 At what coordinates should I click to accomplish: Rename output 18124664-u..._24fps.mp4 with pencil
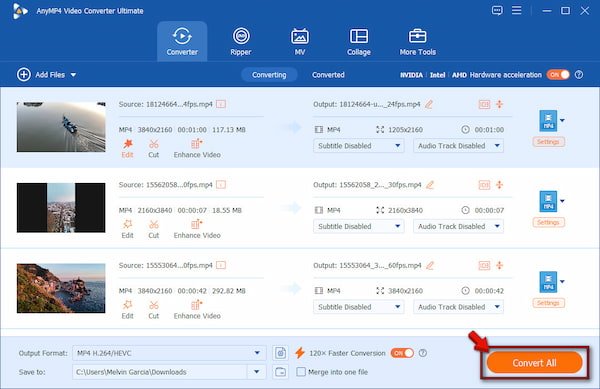coord(429,104)
